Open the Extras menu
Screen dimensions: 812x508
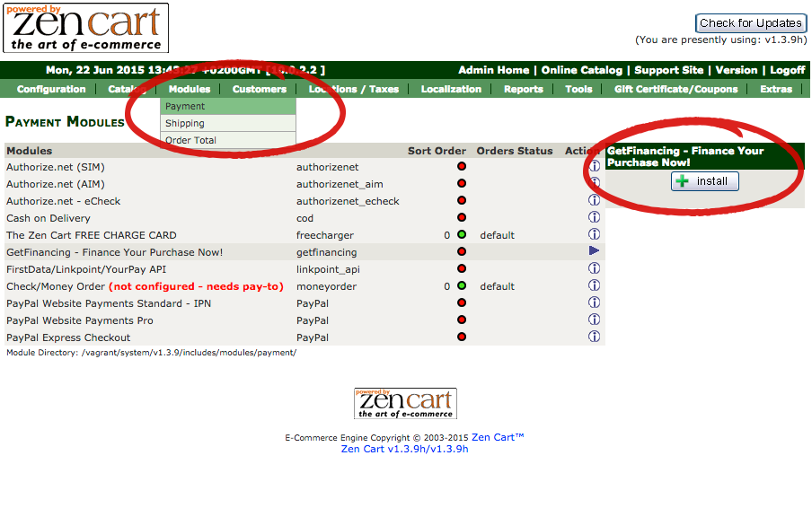(776, 89)
